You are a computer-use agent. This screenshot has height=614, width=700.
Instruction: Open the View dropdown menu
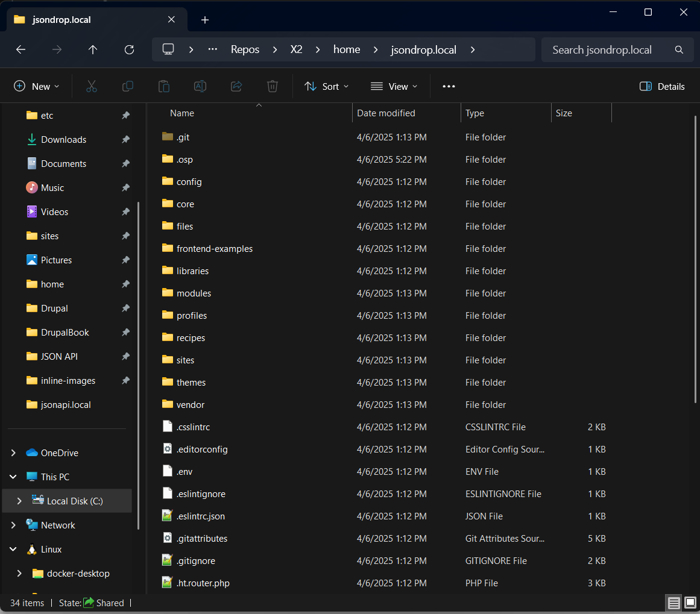click(x=394, y=86)
